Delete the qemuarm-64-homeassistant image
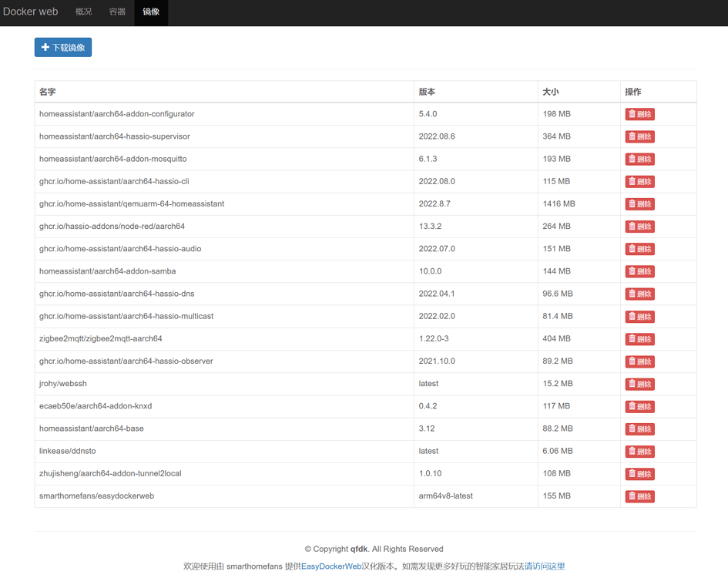The image size is (728, 578). pyautogui.click(x=639, y=204)
